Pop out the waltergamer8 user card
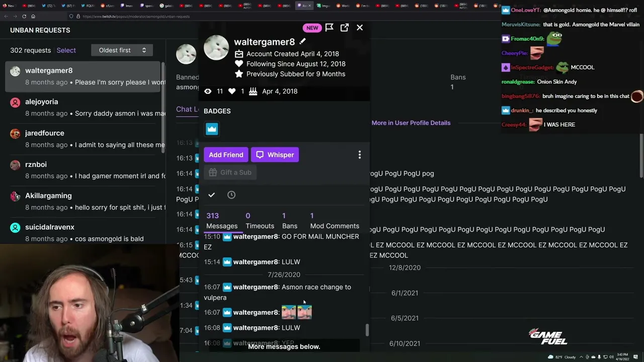The height and width of the screenshot is (362, 644). coord(345,28)
